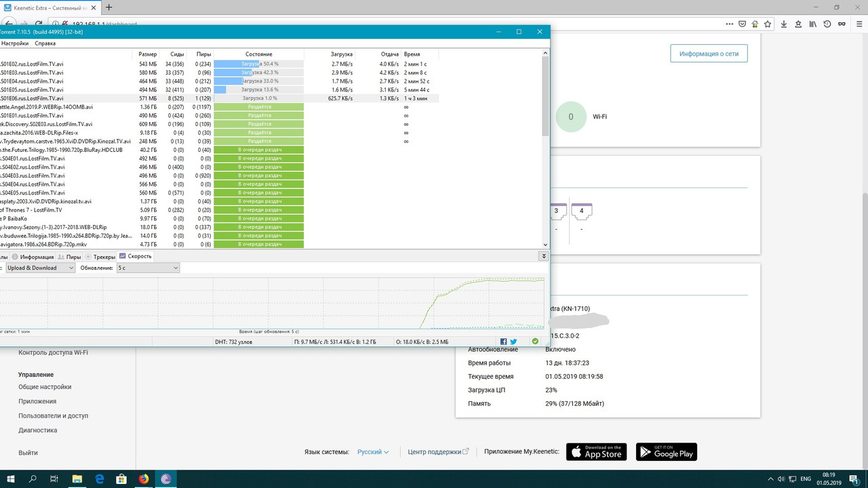Image resolution: width=868 pixels, height=488 pixels.
Task: Click the S01E02 torrent progress bar at 50.4 %
Action: pos(259,64)
